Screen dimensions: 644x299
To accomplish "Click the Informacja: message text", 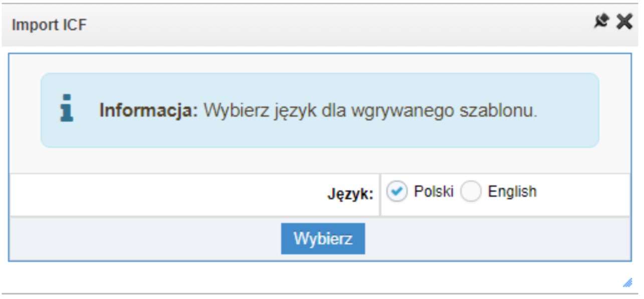I will click(x=318, y=111).
